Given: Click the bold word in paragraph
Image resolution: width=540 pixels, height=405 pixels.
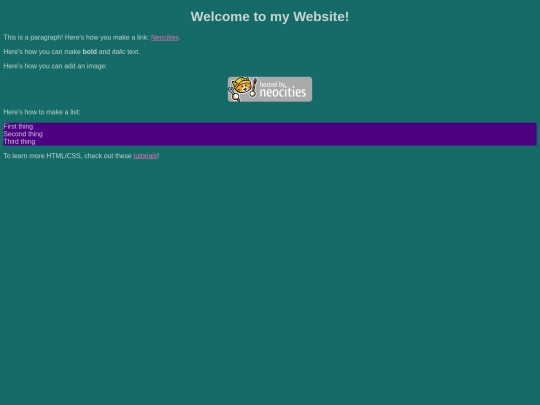Looking at the screenshot, I should point(90,52).
